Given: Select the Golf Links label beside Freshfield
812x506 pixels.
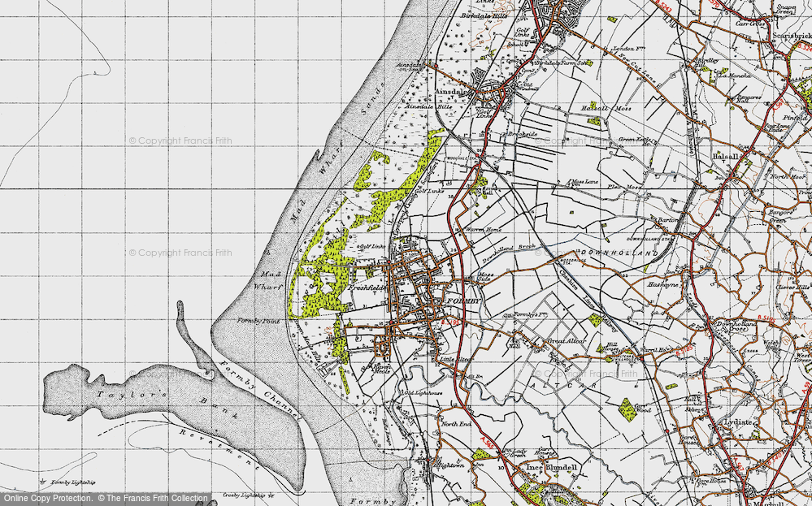Looking at the screenshot, I should coord(372,247).
